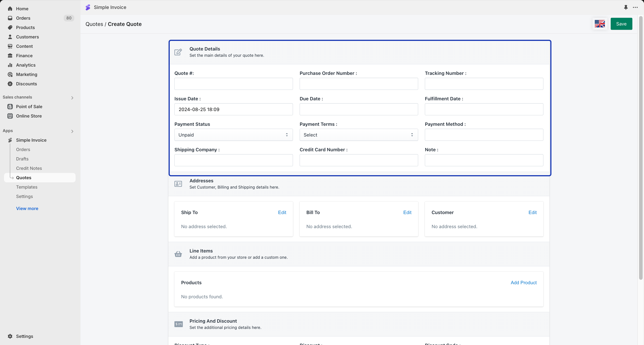Click the pin icon in top bar
The width and height of the screenshot is (644, 345).
tap(626, 8)
